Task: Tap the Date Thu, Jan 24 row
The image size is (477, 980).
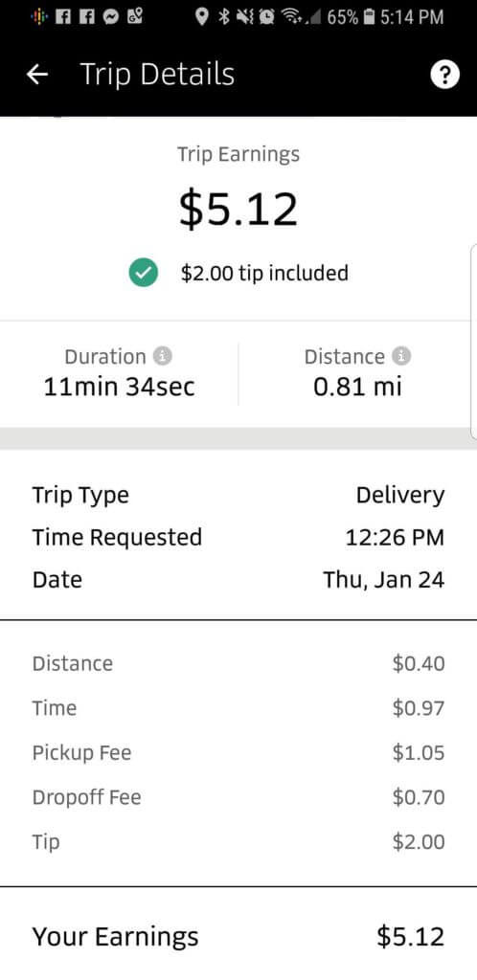Action: (238, 579)
